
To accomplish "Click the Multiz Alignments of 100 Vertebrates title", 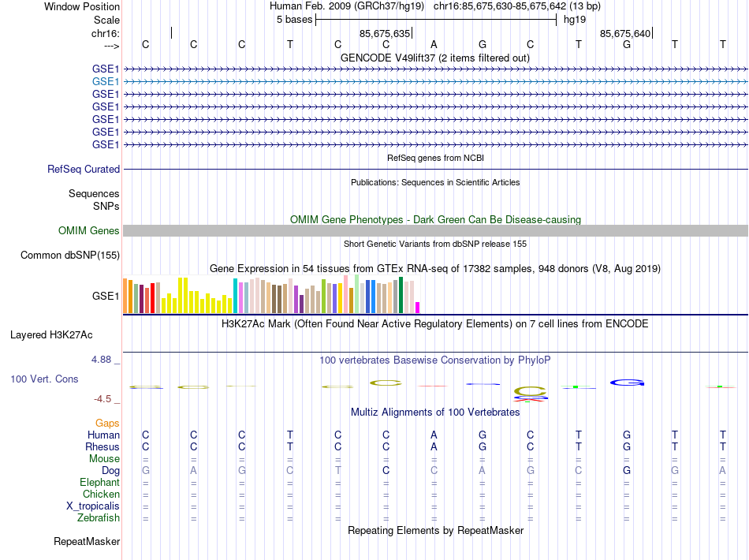I will (435, 412).
